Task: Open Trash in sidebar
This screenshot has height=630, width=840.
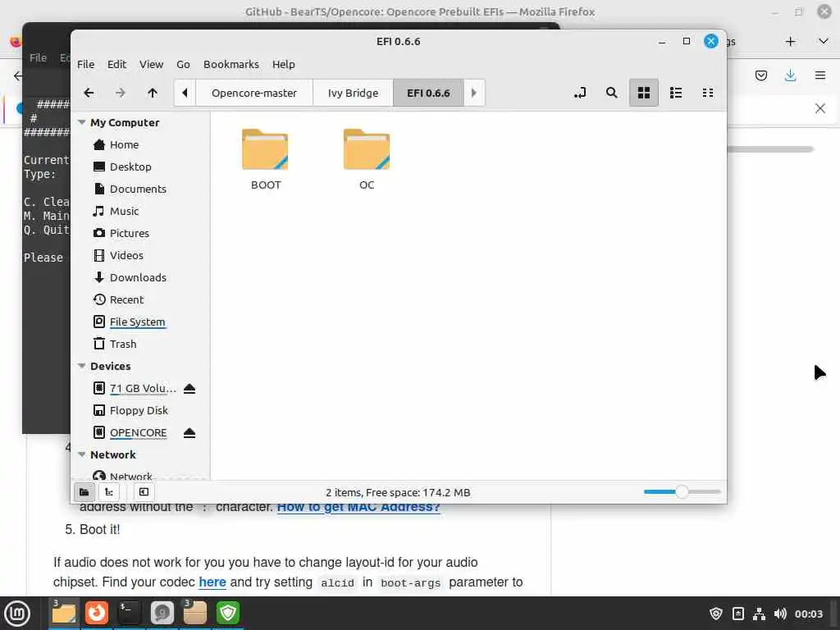Action: [123, 344]
